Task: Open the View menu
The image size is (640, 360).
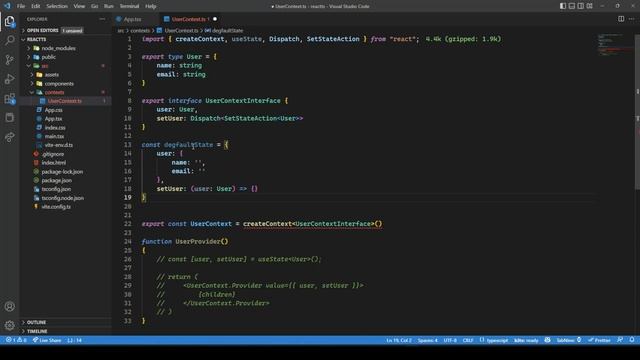Action: [79, 6]
